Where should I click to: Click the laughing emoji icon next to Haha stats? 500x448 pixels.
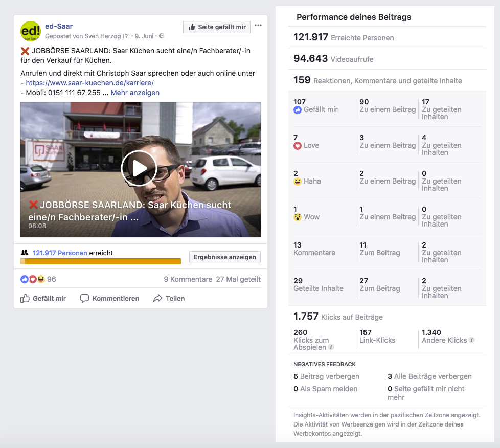pyautogui.click(x=298, y=182)
